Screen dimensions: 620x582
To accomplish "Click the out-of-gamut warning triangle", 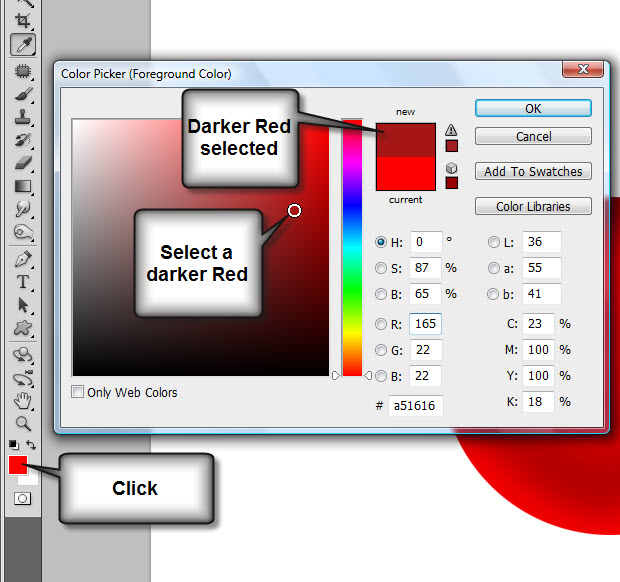I will pyautogui.click(x=451, y=130).
